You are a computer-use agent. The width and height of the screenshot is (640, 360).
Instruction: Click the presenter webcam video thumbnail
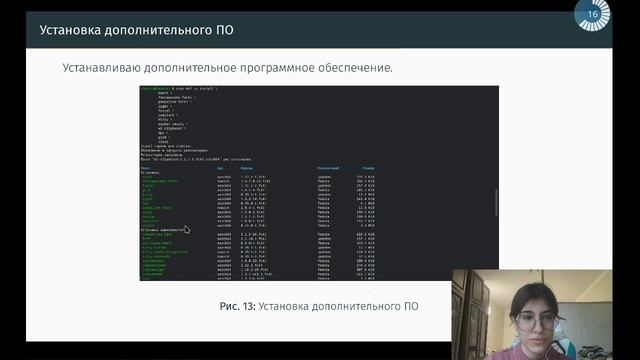tap(532, 315)
